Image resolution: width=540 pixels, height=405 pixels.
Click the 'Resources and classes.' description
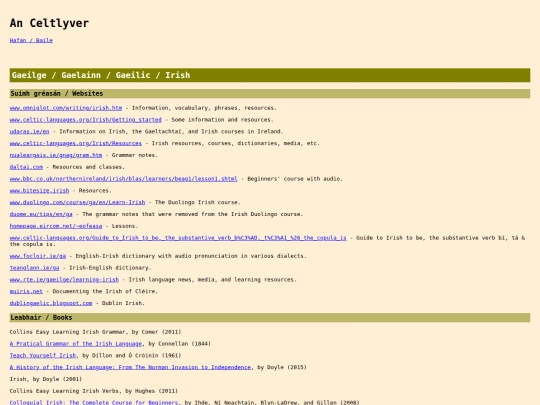pos(89,167)
